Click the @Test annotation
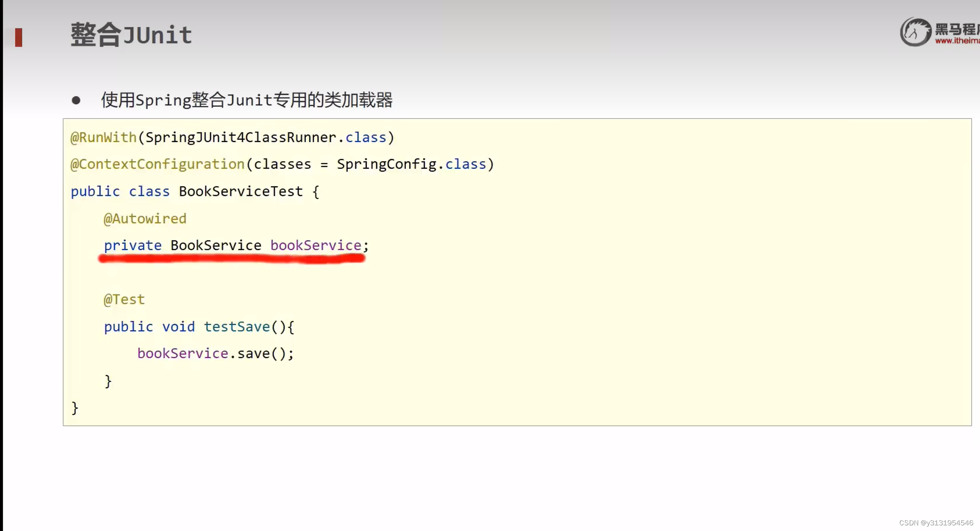980x531 pixels. (124, 299)
